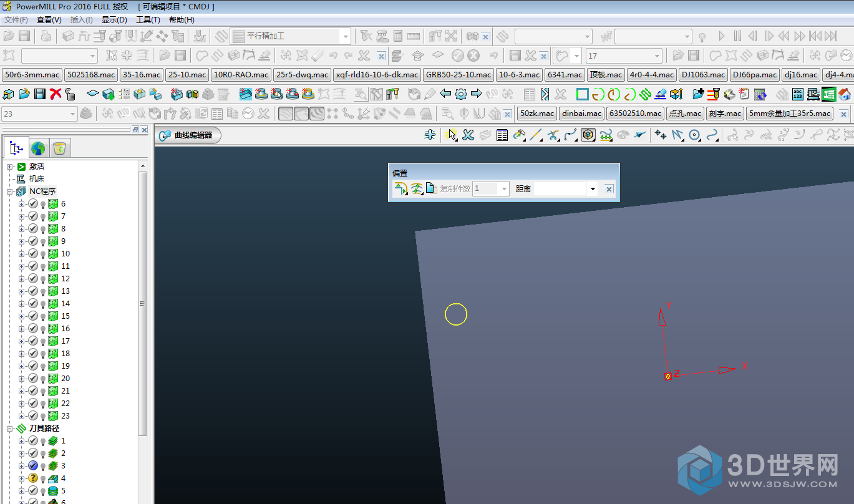Toggle checkmark on NC program 10
This screenshot has width=854, height=504.
click(x=33, y=253)
